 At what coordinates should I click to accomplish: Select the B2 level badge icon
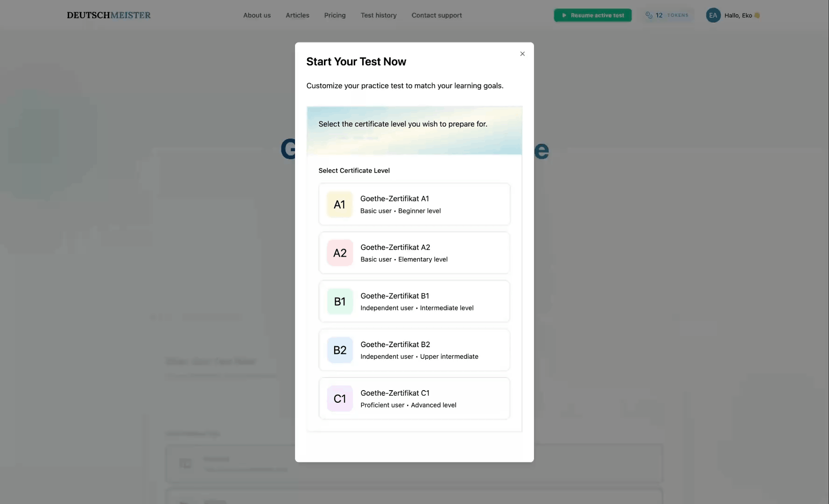(x=340, y=350)
